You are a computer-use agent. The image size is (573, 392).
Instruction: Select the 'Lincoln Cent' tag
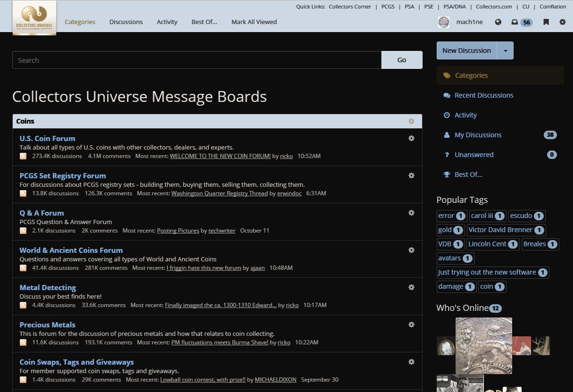(x=493, y=244)
